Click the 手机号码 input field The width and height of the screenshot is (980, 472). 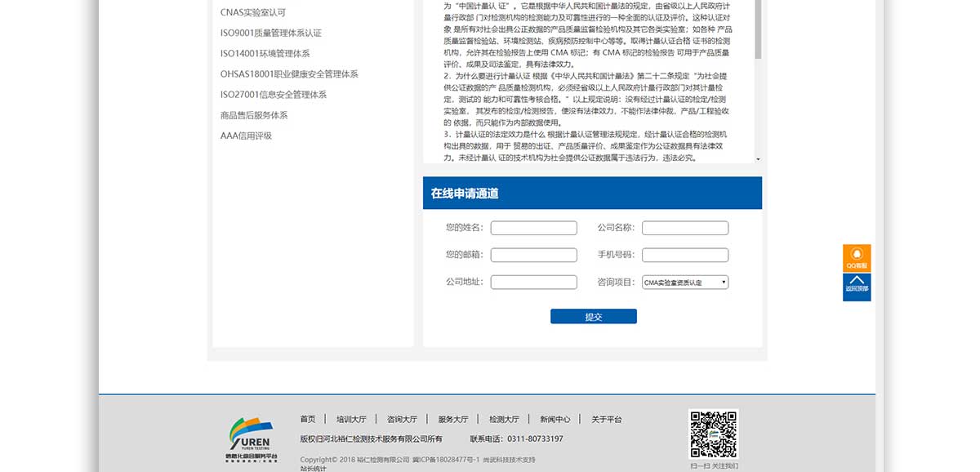684,255
